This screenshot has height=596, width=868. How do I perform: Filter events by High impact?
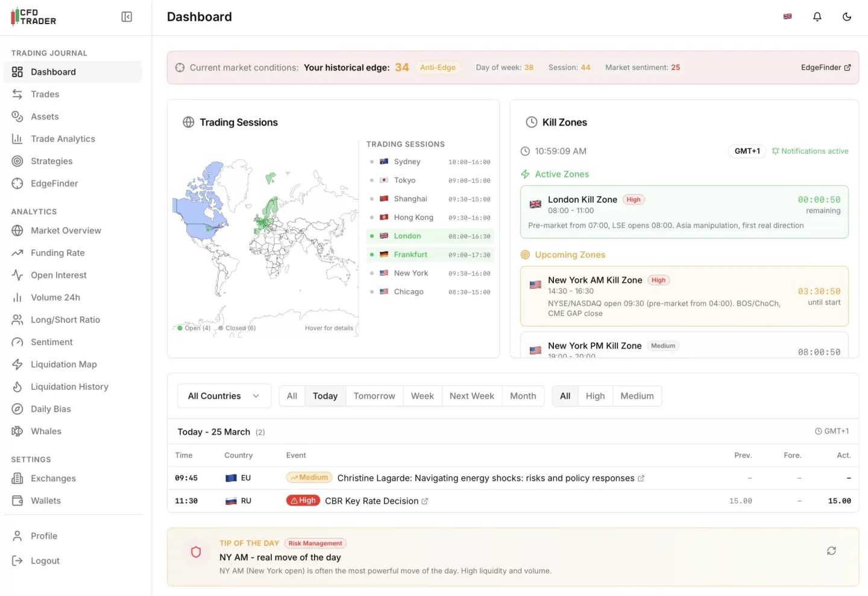pos(594,396)
